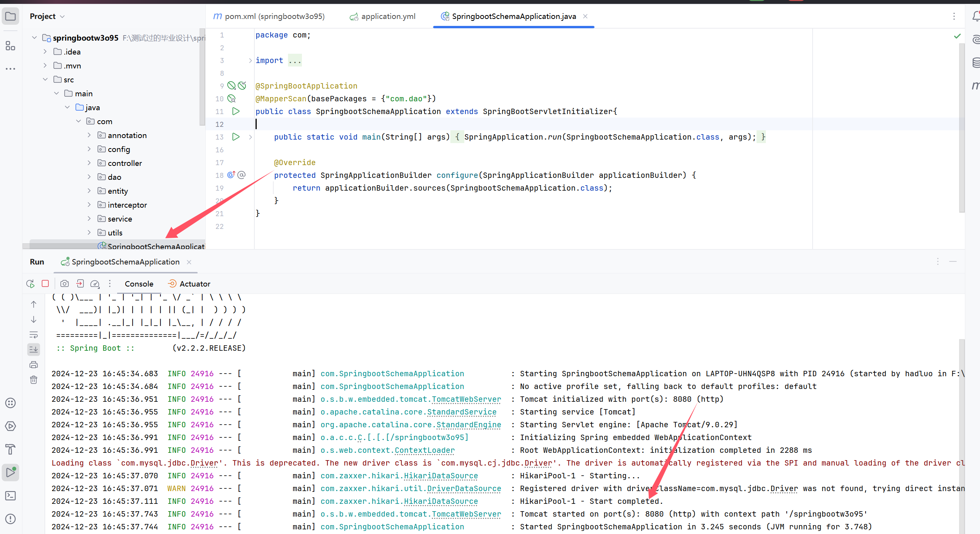Image resolution: width=980 pixels, height=534 pixels.
Task: Open the Problems tool window icon
Action: (x=10, y=519)
